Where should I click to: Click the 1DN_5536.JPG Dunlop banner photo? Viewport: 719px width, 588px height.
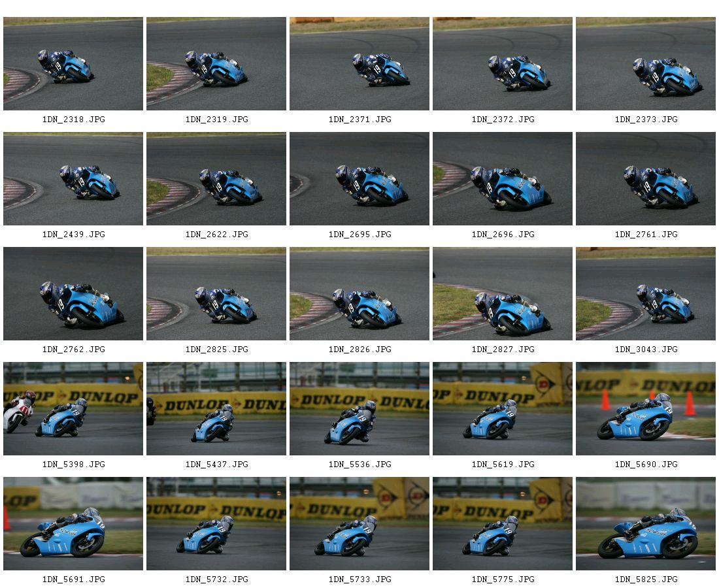tap(359, 409)
